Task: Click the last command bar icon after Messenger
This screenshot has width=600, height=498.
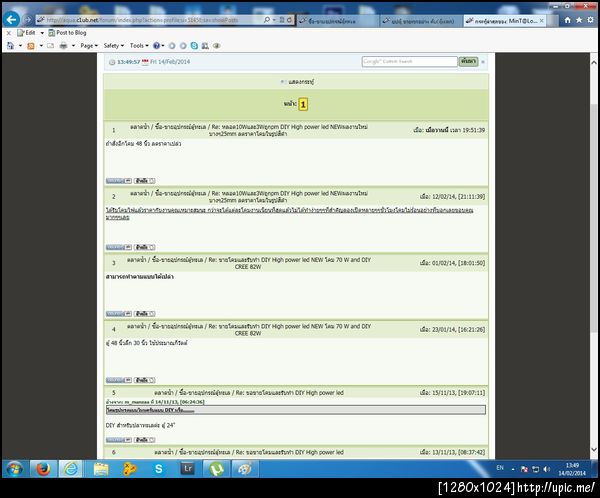Action: coord(217,46)
